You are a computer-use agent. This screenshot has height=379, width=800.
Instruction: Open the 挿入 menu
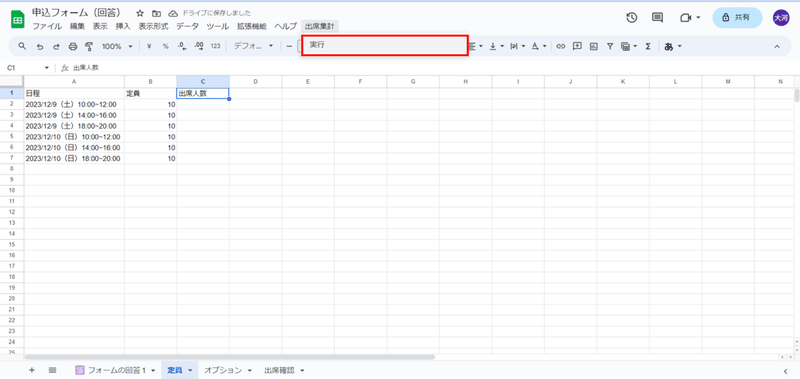[123, 27]
